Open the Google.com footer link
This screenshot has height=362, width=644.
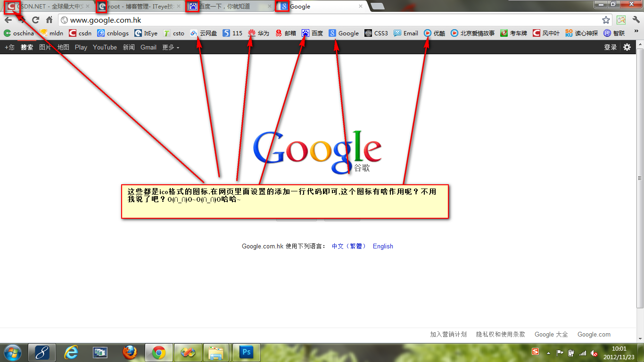click(594, 334)
